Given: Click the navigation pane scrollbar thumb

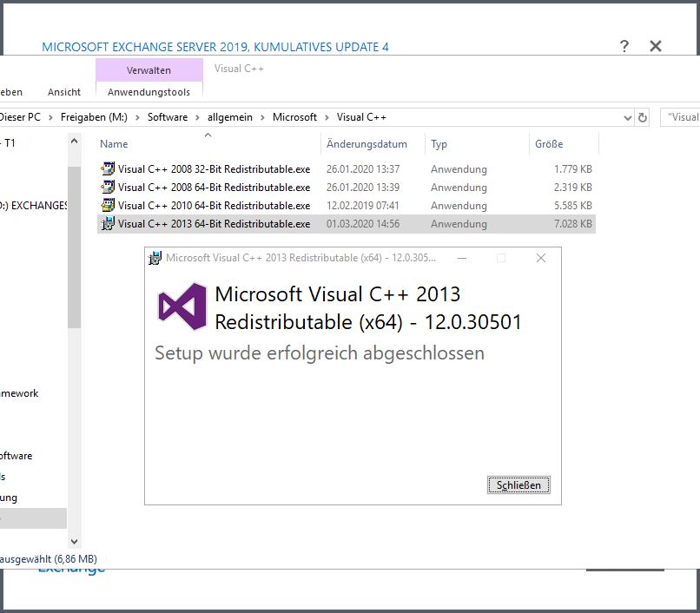Looking at the screenshot, I should click(x=74, y=247).
